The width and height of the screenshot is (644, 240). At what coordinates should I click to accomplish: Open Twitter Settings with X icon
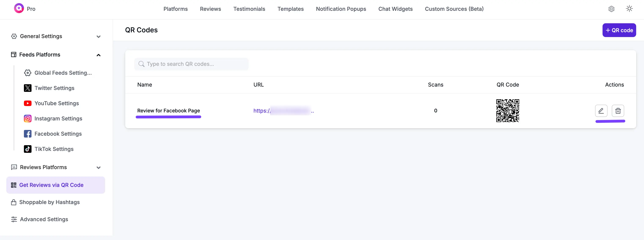pyautogui.click(x=54, y=88)
